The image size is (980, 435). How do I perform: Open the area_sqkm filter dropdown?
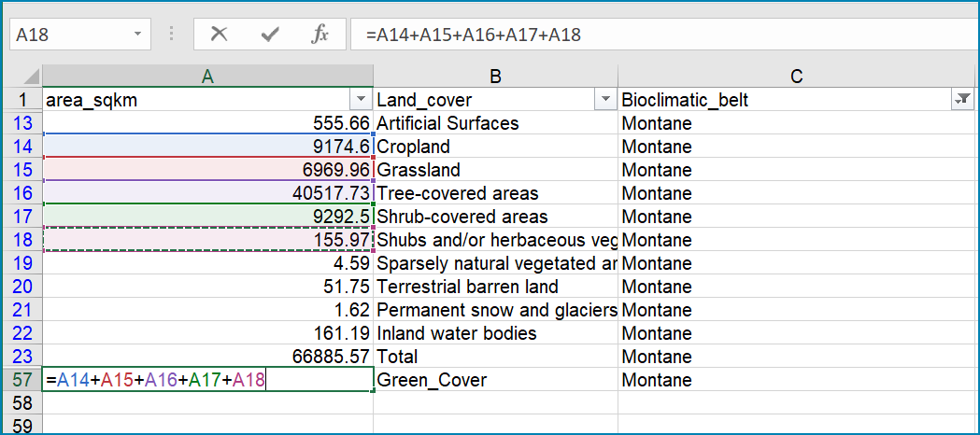pyautogui.click(x=361, y=100)
